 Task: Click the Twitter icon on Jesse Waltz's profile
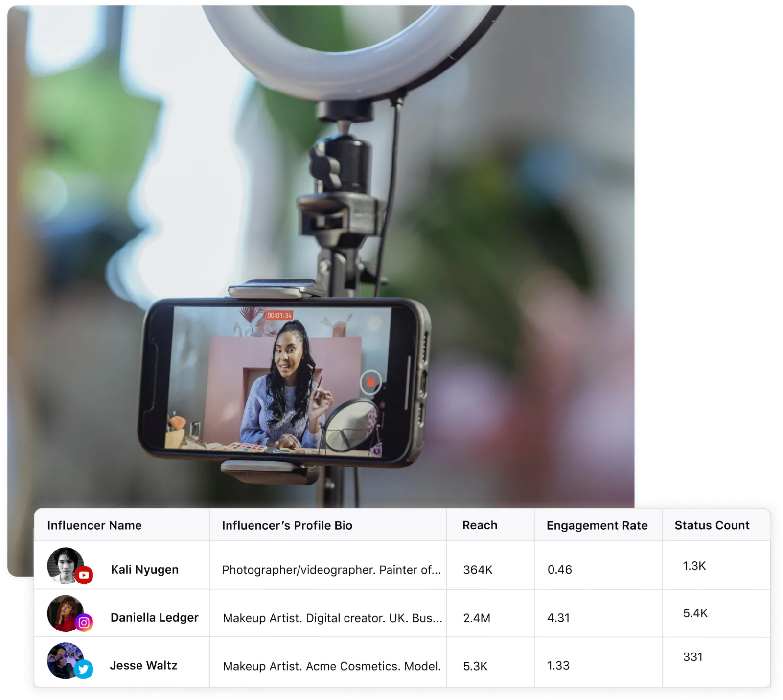[84, 669]
